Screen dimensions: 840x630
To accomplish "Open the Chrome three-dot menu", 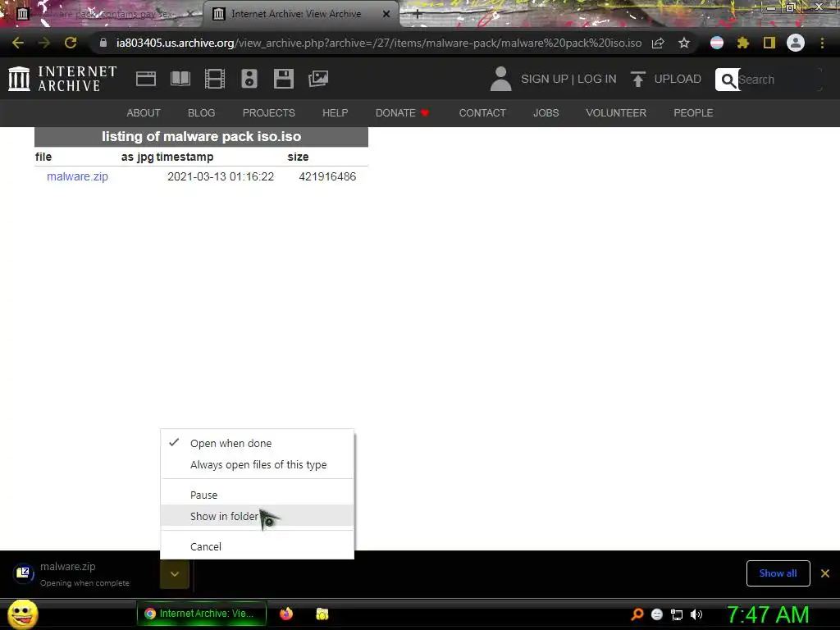I will point(822,43).
